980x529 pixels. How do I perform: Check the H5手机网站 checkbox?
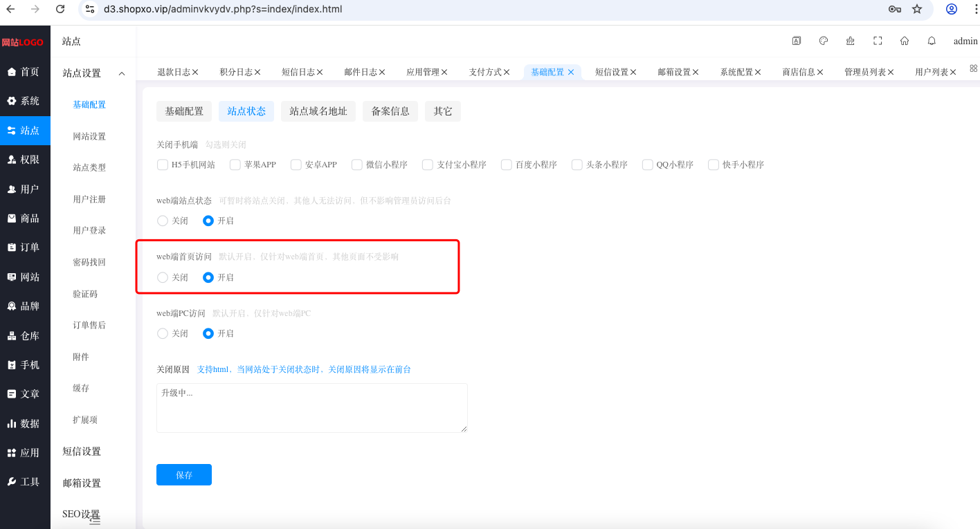[163, 165]
